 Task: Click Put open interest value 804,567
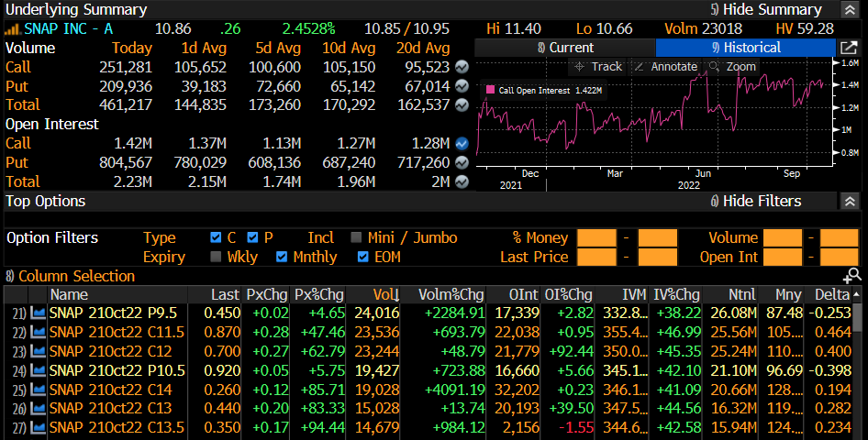tap(126, 163)
